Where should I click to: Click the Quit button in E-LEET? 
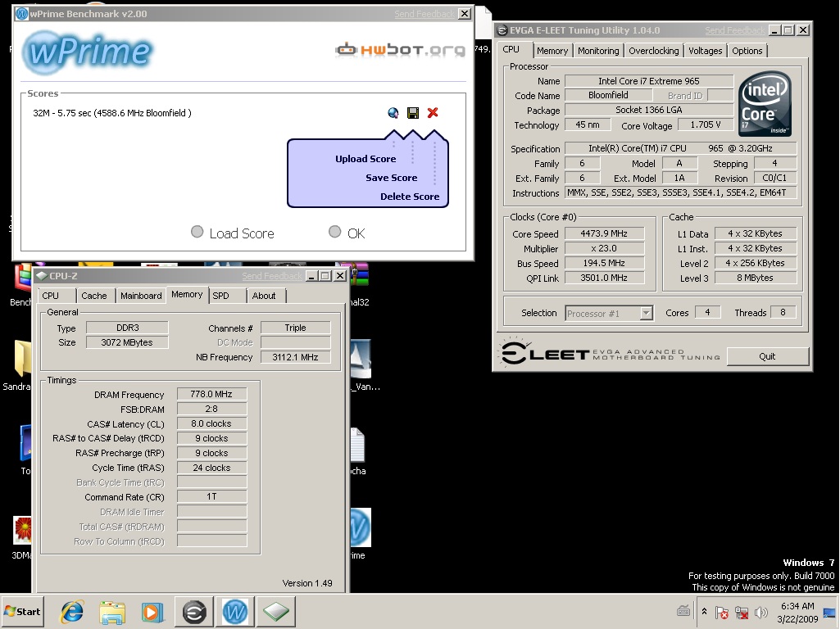[x=767, y=356]
